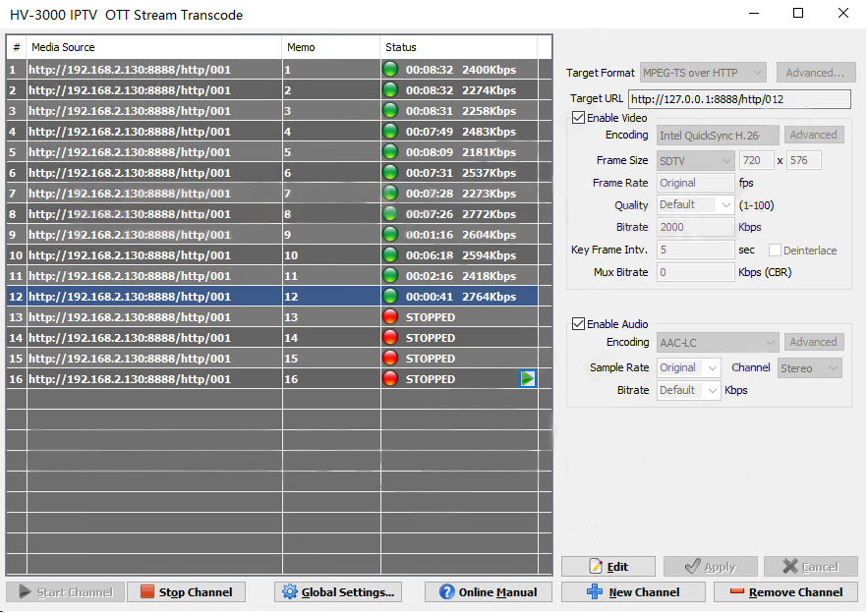Enable Video checkbox toggle

click(578, 118)
